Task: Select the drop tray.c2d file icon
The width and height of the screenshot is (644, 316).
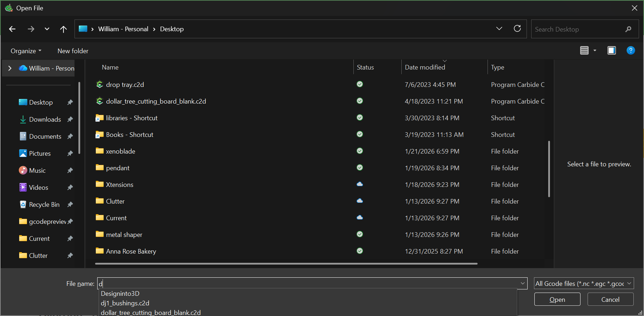Action: point(100,84)
